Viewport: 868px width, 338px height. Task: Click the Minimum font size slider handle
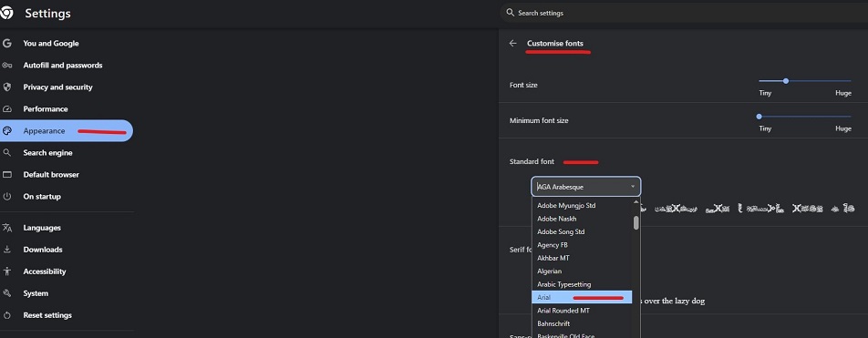[x=759, y=117]
